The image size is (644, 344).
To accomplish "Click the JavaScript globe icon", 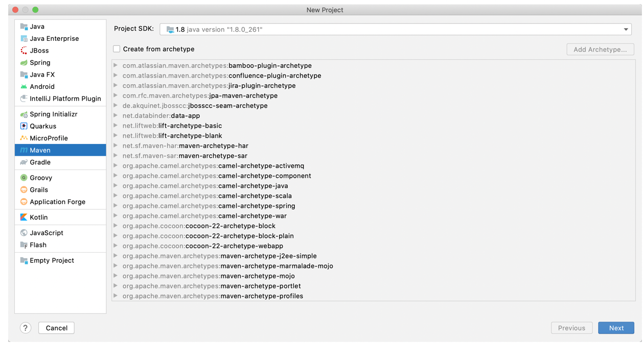I will pyautogui.click(x=24, y=233).
